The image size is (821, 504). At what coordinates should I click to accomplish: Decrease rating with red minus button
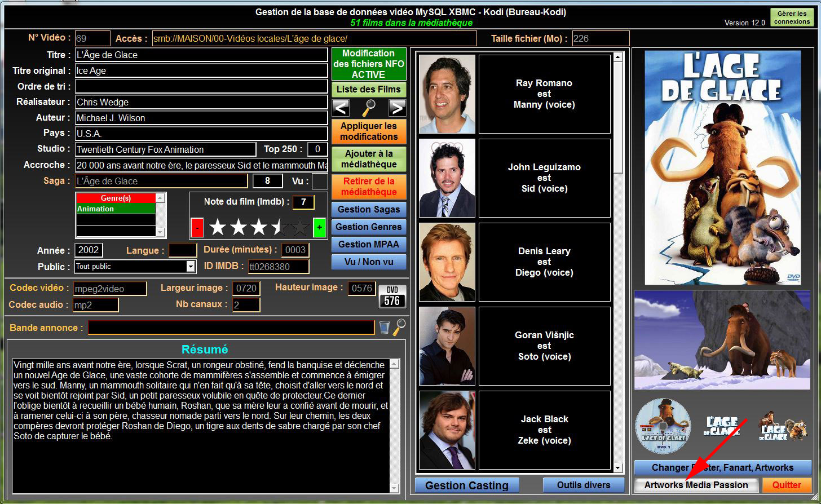point(197,227)
